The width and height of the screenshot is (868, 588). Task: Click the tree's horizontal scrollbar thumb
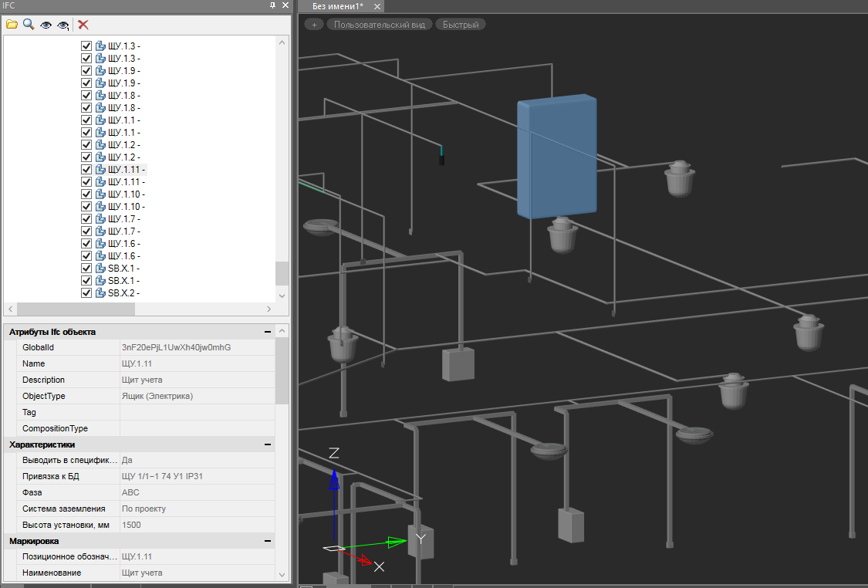[x=75, y=309]
